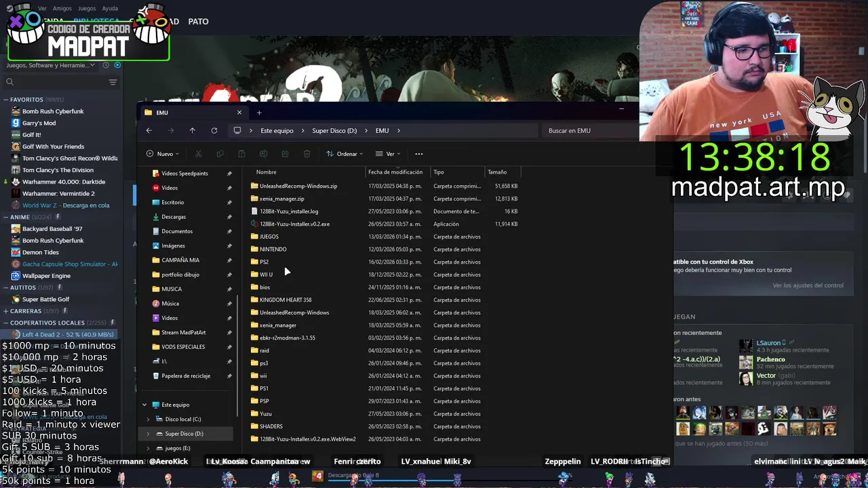This screenshot has width=868, height=488.
Task: Open the JUEGOS folder
Action: [269, 237]
